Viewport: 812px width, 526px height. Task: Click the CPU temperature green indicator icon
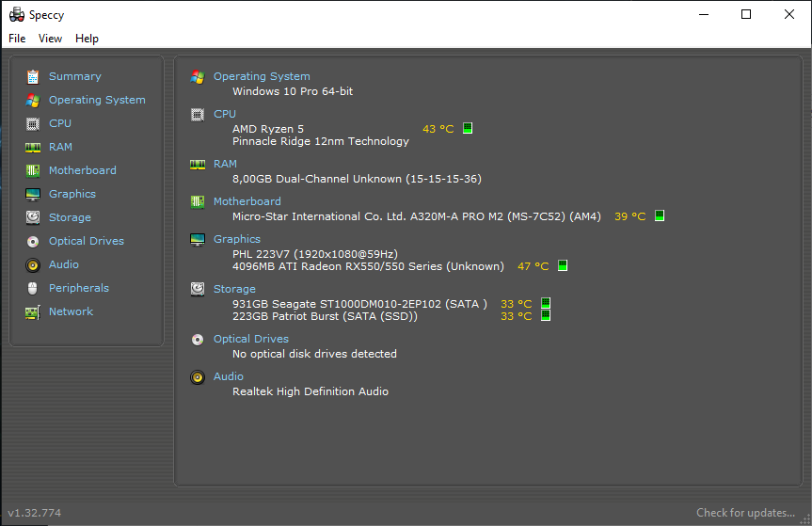[467, 128]
